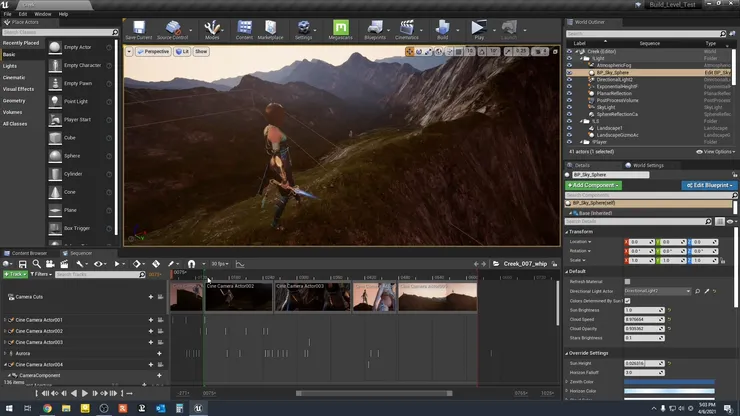740x416 pixels.
Task: Toggle visibility of AtmosphericFog actor
Action: (x=569, y=65)
